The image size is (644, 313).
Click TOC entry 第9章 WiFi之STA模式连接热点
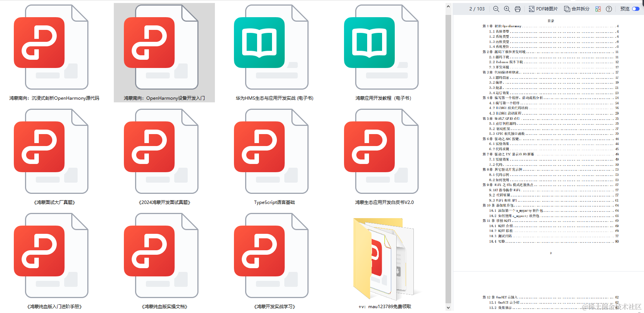(550, 185)
